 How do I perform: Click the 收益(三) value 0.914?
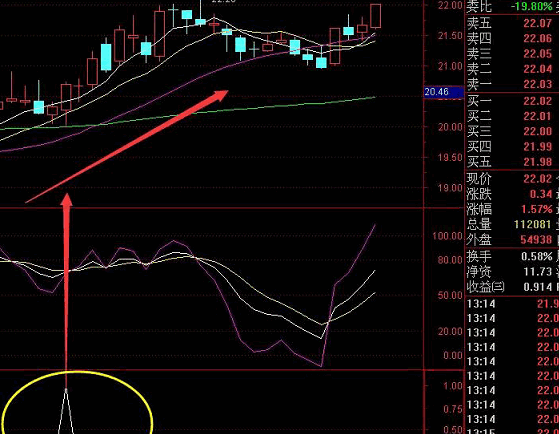537,287
